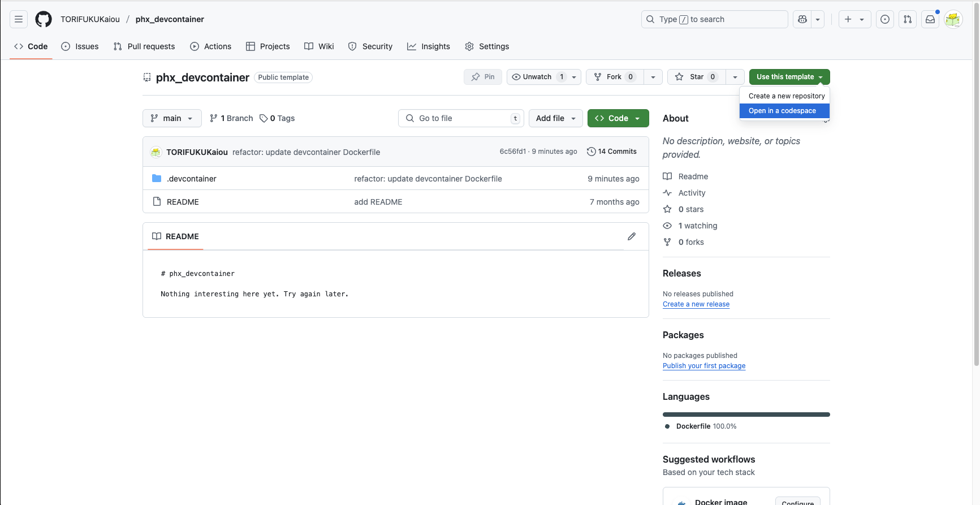View the 0 Tags link
980x505 pixels.
(x=277, y=118)
